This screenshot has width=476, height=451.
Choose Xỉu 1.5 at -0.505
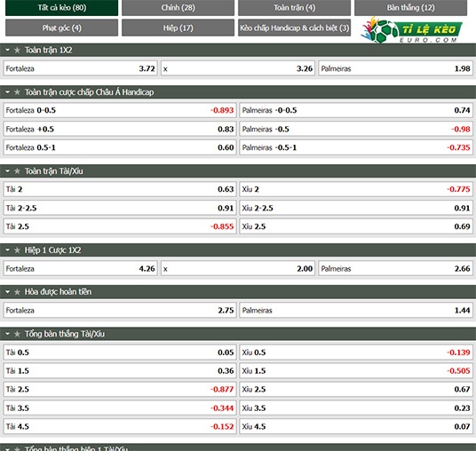(356, 371)
